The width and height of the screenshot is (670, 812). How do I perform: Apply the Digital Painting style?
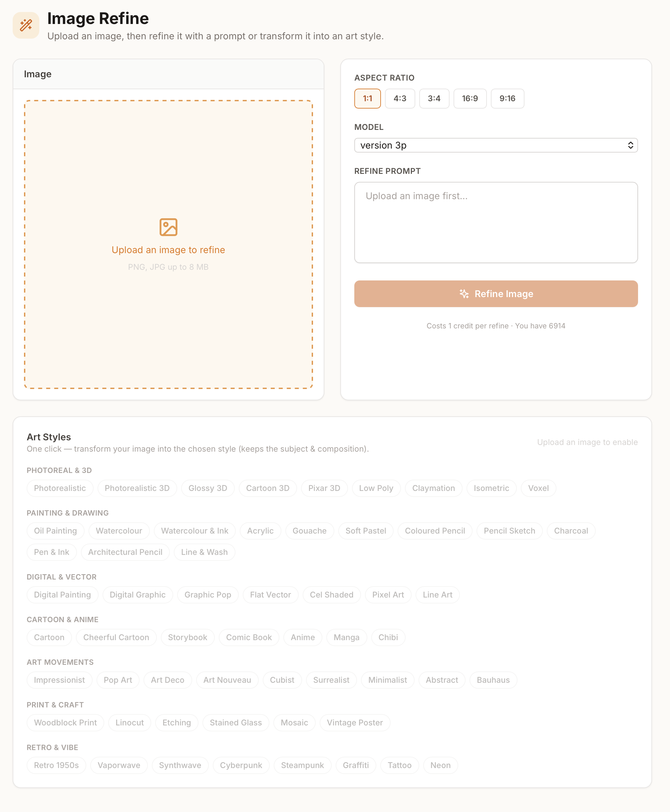(x=62, y=595)
